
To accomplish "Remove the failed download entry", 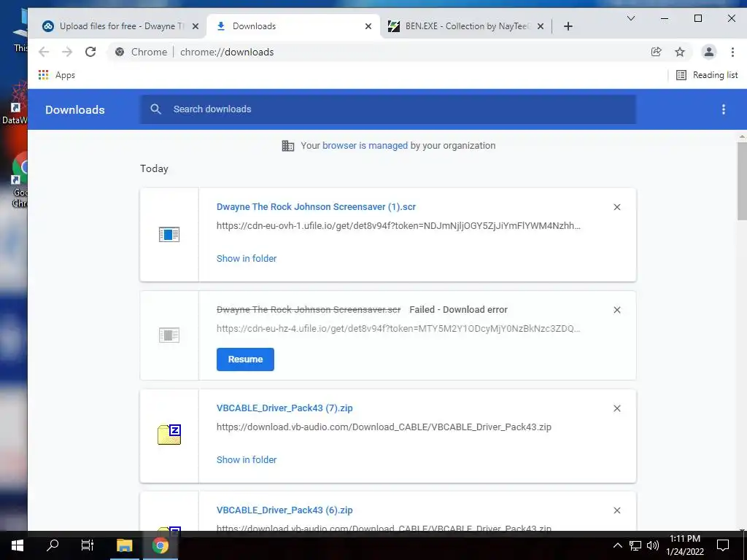I will (617, 310).
